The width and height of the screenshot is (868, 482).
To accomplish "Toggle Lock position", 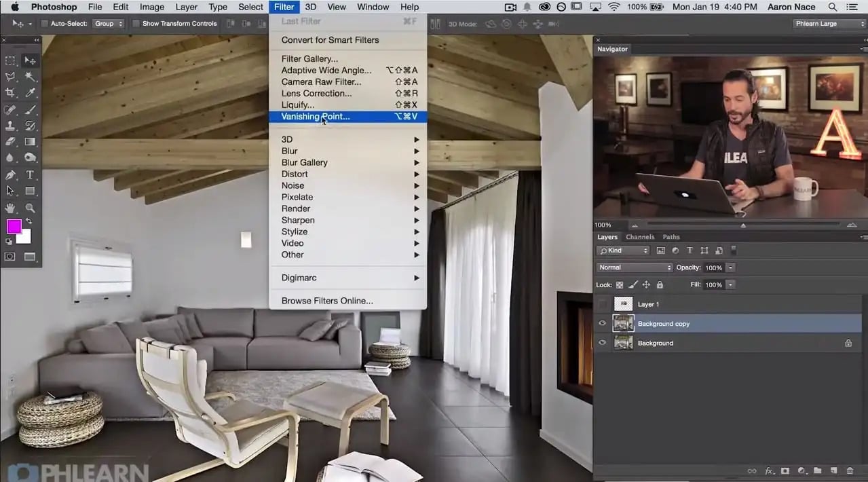I will point(646,285).
